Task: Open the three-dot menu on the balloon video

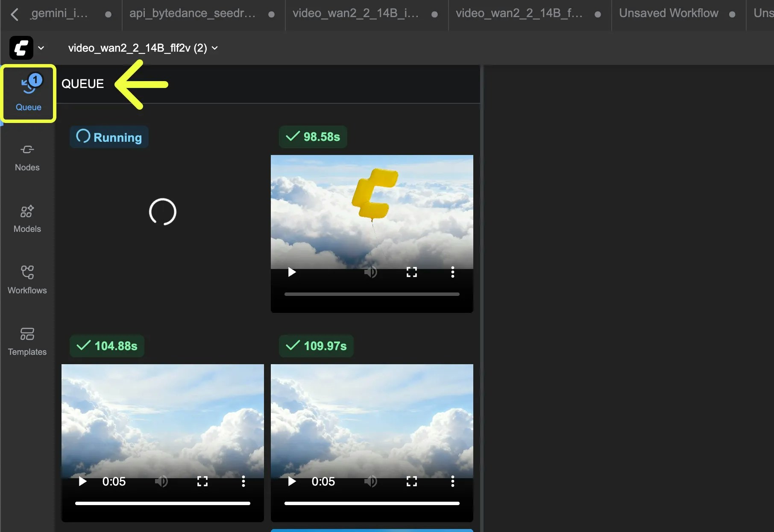Action: 452,272
